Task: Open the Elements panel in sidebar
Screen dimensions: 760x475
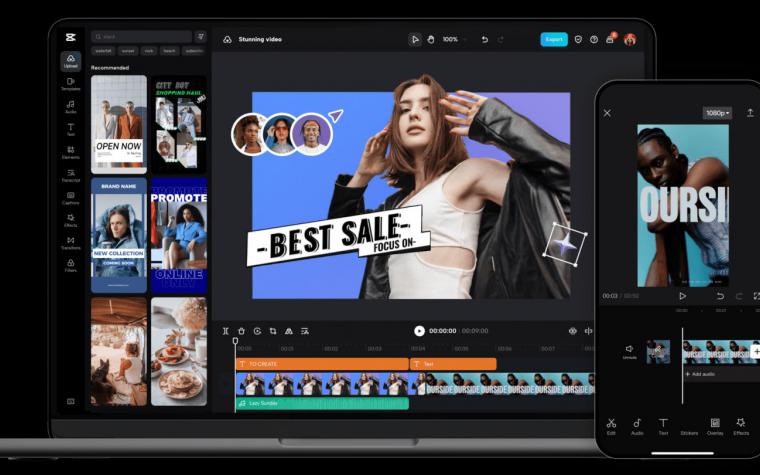Action: 71,153
